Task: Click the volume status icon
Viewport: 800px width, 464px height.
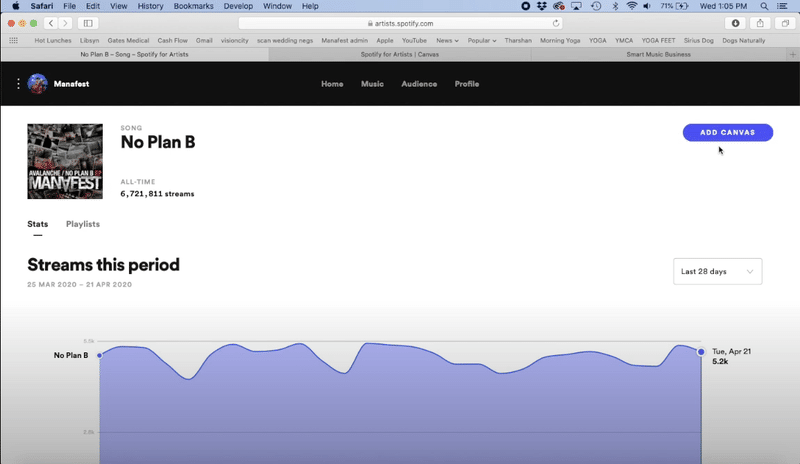Action: click(646, 6)
